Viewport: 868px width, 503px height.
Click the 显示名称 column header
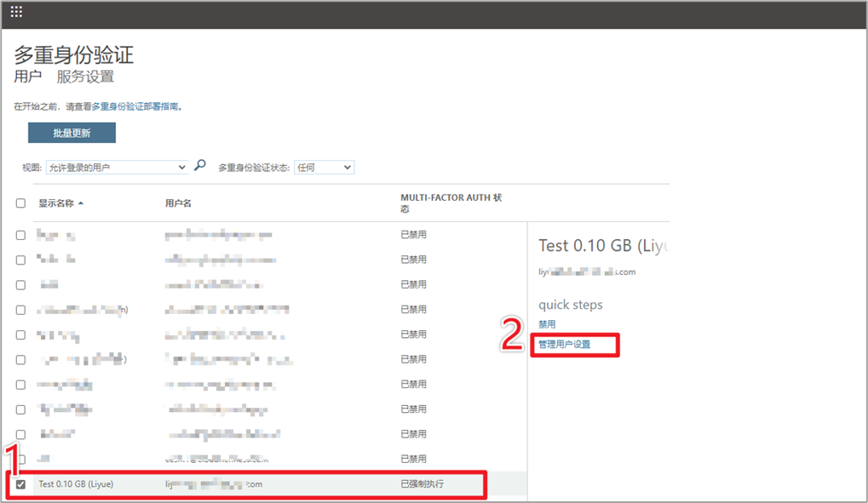tap(57, 203)
